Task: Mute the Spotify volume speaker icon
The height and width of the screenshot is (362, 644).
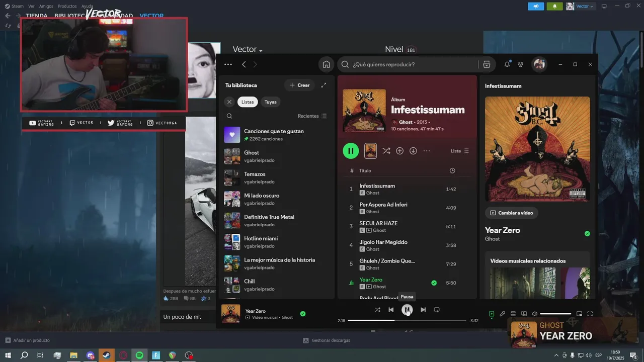Action: click(x=534, y=314)
